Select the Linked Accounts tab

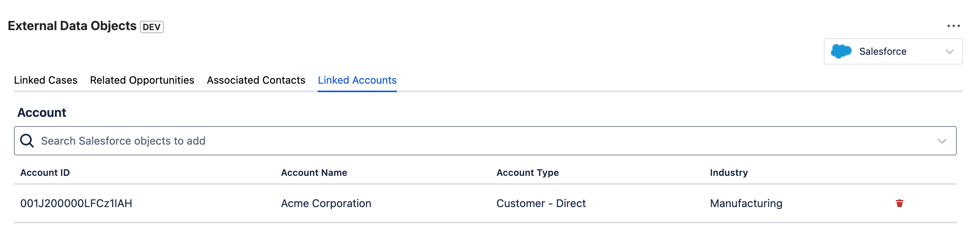pos(357,80)
